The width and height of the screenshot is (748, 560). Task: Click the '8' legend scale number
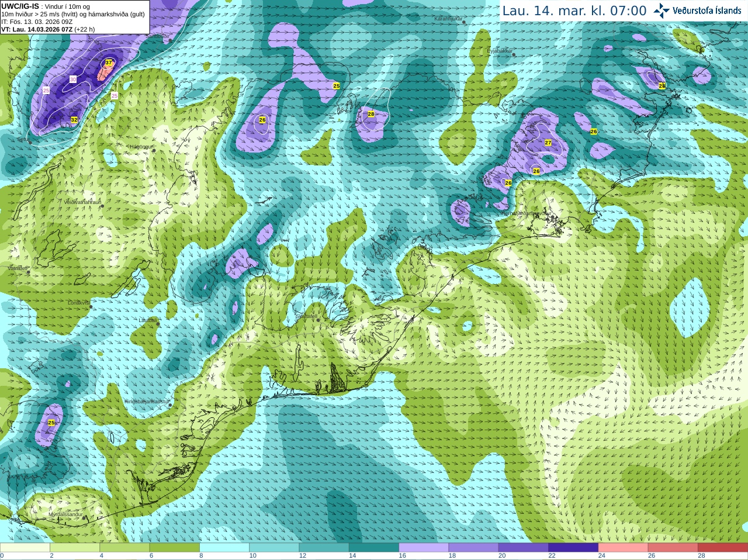coord(201,556)
